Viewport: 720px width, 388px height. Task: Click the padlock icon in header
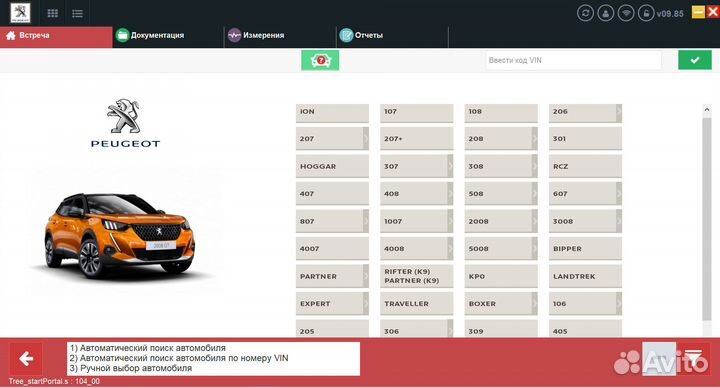tap(646, 13)
